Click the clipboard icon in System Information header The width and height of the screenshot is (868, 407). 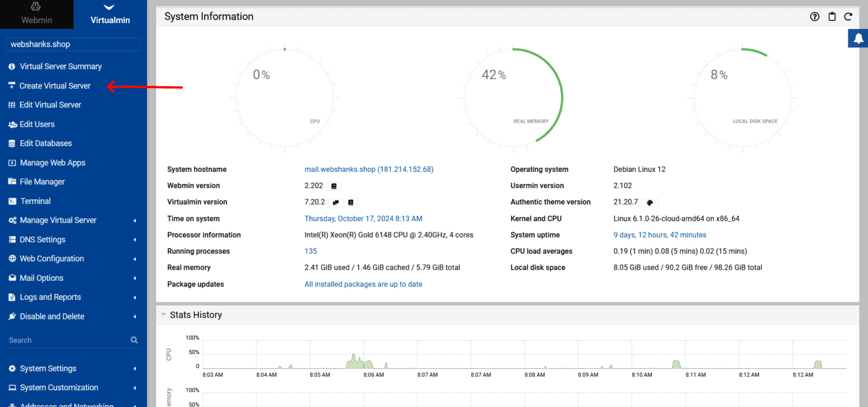point(832,16)
